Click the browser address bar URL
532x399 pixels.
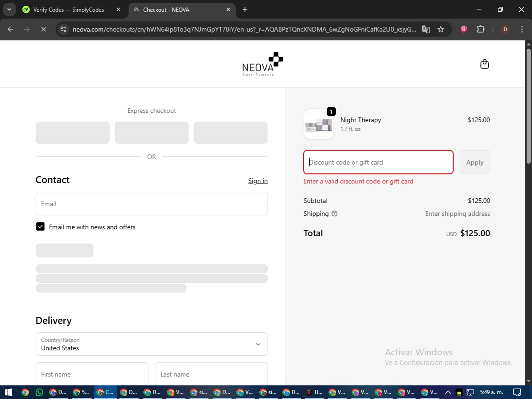(244, 29)
